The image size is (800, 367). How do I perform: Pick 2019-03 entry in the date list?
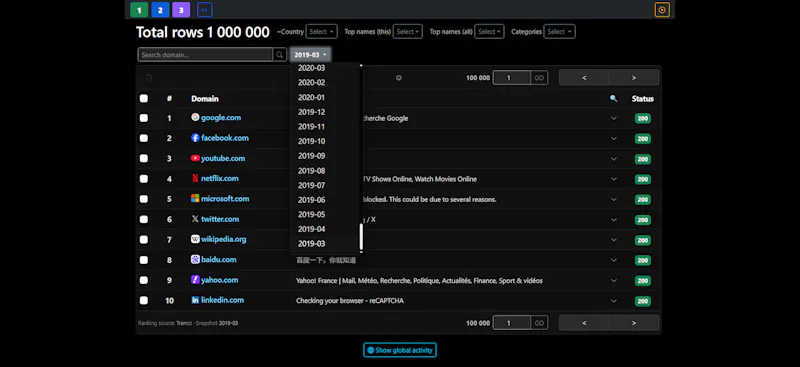click(x=311, y=243)
